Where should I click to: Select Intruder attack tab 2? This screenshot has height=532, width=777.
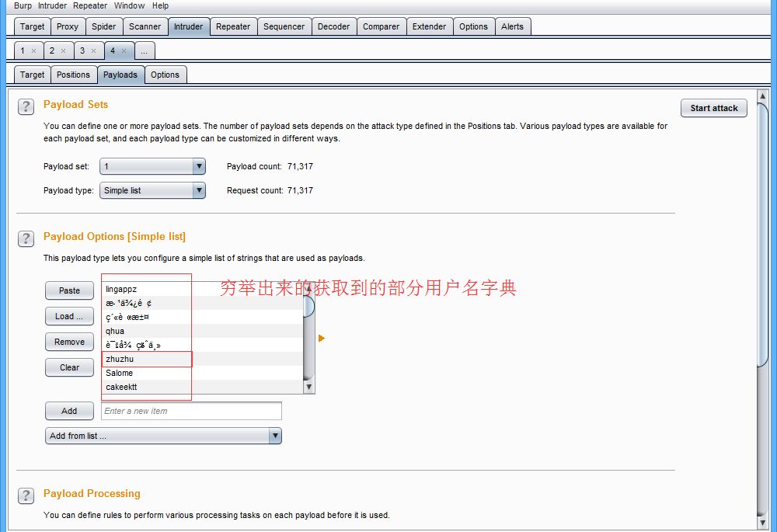(52, 50)
